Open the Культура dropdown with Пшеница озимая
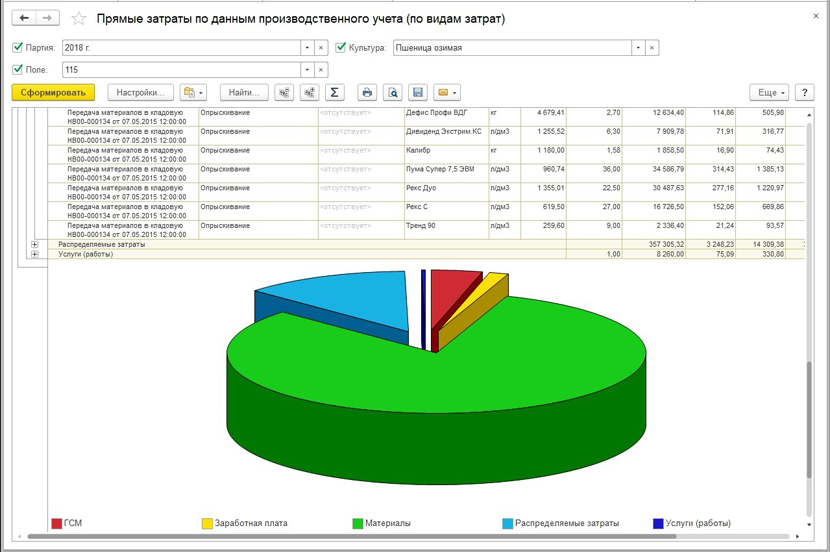 [636, 47]
